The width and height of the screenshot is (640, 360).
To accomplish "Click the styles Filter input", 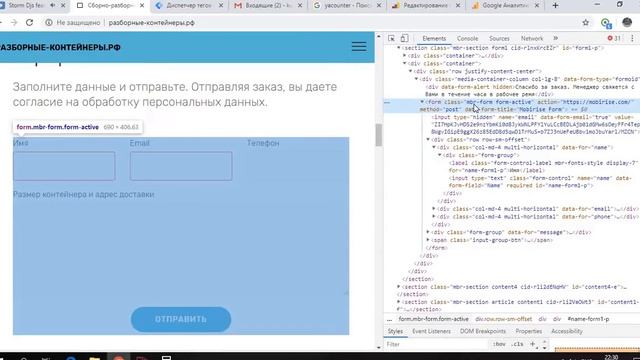I will [x=436, y=344].
